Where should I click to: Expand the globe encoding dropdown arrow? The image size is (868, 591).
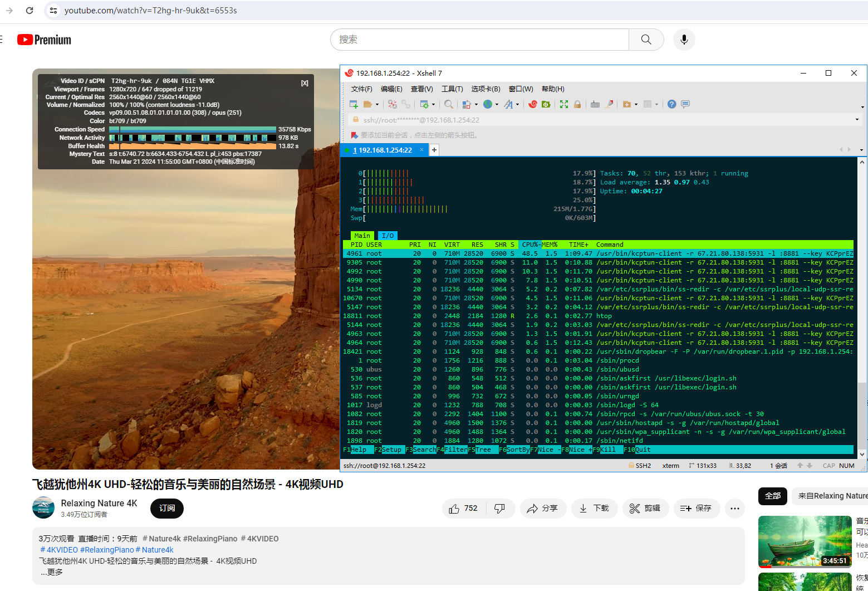tap(497, 105)
